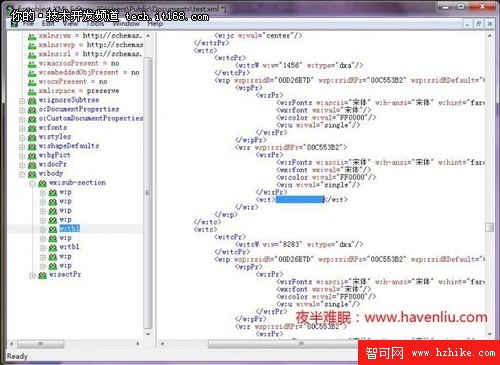Click the XML editor vertical scrollbar thumb

click(489, 227)
